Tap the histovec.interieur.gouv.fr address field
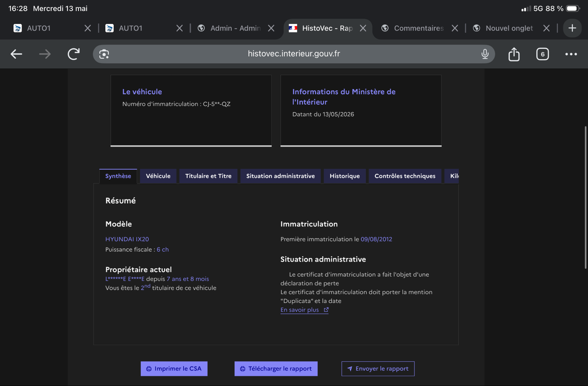Viewport: 588px width, 386px height. (294, 54)
